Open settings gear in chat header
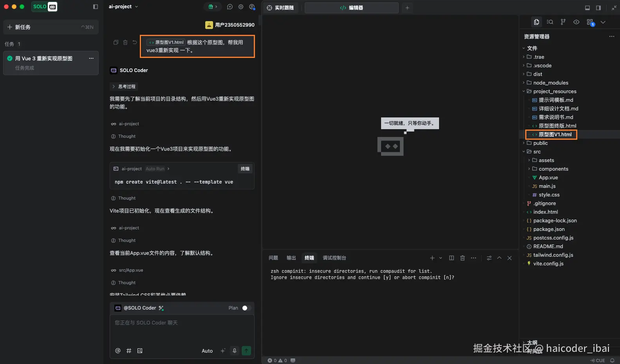The height and width of the screenshot is (364, 620). (x=241, y=7)
